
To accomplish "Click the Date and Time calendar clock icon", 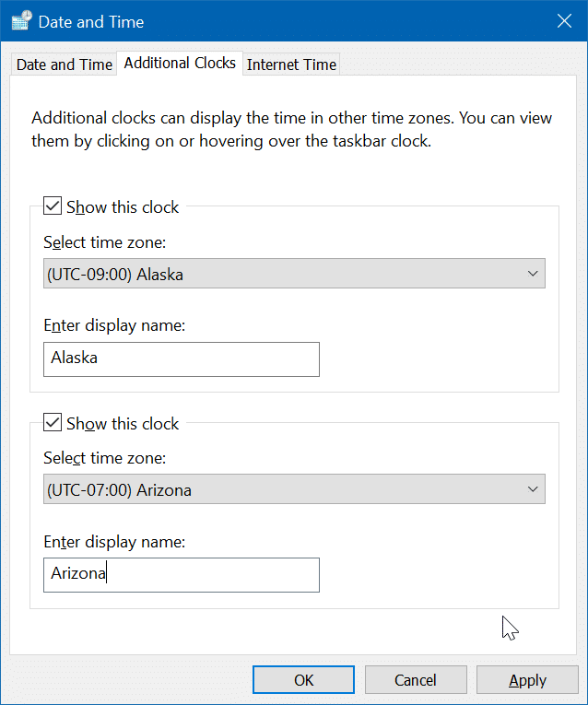I will (21, 20).
